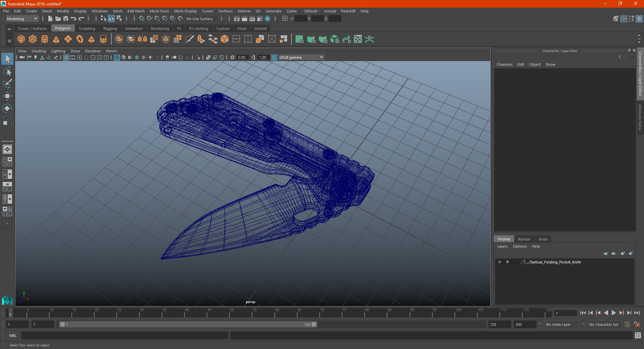The height and width of the screenshot is (349, 644).
Task: Toggle the viewport grid display icon
Action: coord(66,57)
